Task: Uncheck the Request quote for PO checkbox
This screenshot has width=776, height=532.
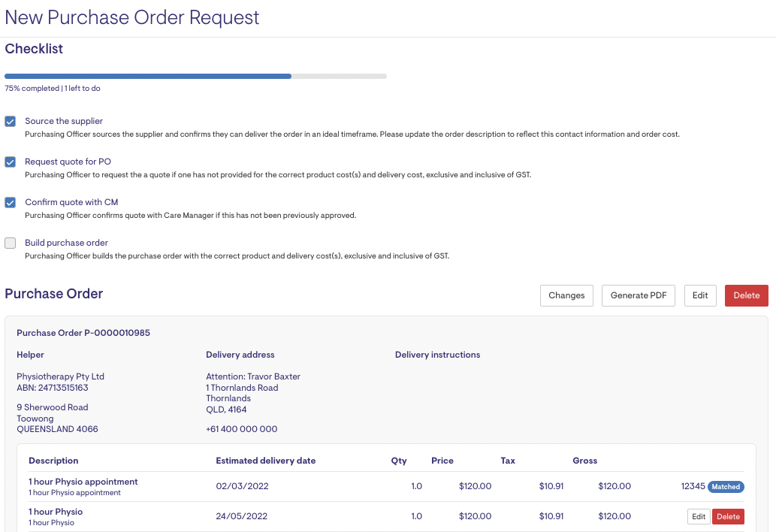Action: point(11,162)
